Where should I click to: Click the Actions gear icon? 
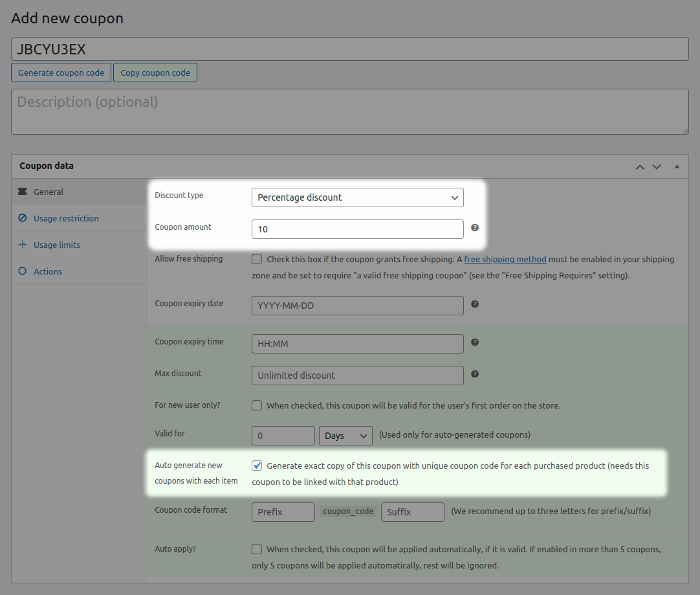point(24,271)
